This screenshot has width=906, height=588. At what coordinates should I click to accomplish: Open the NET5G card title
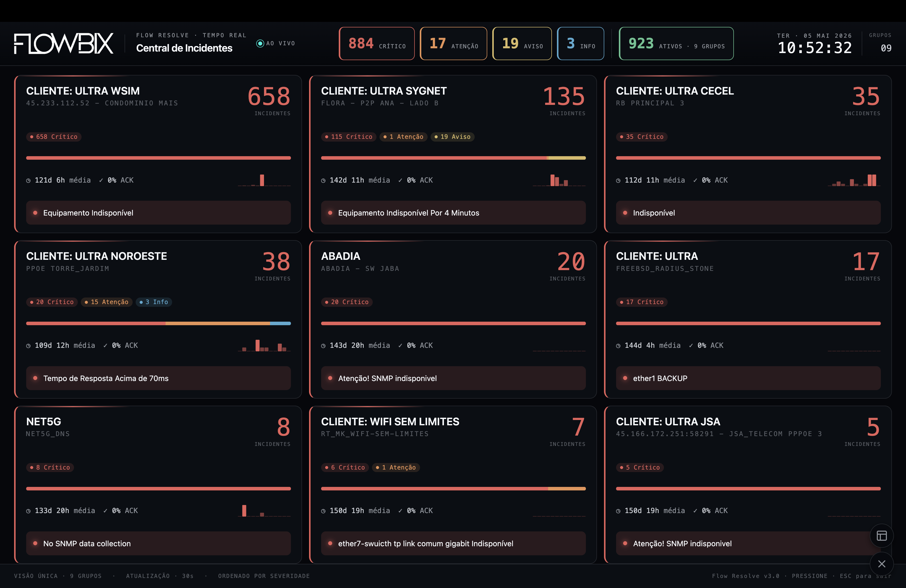[44, 422]
